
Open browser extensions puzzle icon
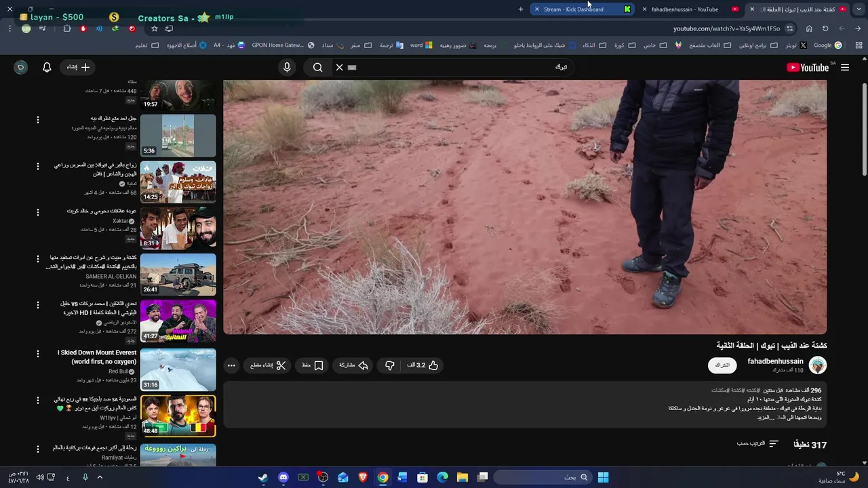point(66,28)
